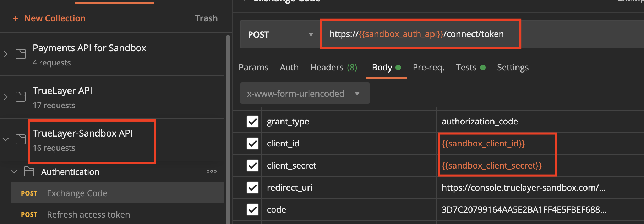Switch to the Tests tab
Screen dimensions: 644x224
(470, 68)
